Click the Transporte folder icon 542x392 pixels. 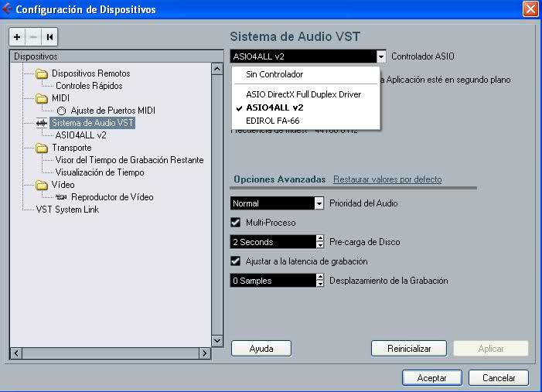pyautogui.click(x=42, y=148)
